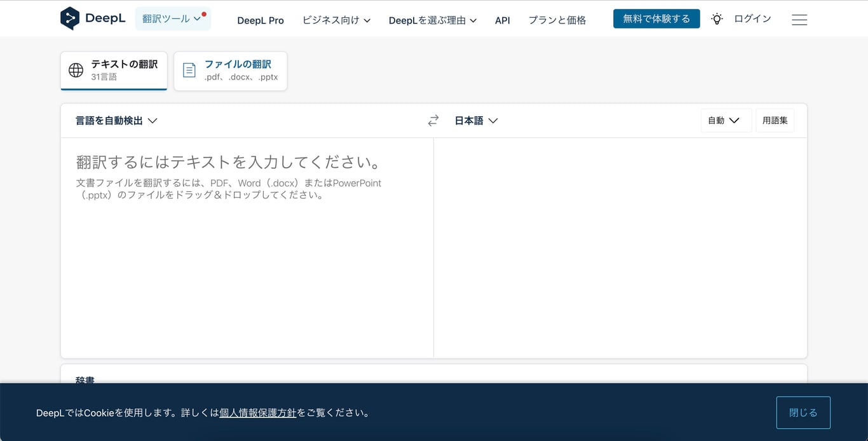Open the 言語を自動検出 source language selector

coord(116,121)
